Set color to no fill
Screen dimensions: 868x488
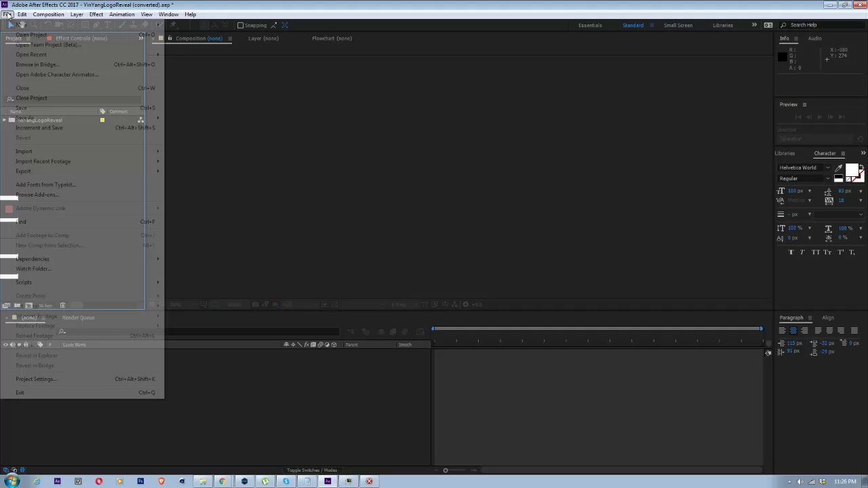tap(848, 179)
